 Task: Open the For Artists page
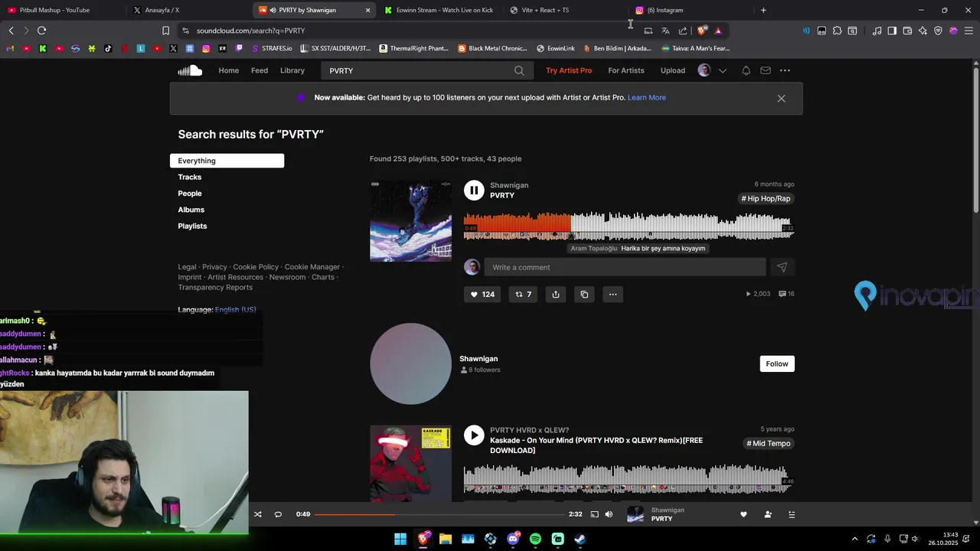pos(626,70)
